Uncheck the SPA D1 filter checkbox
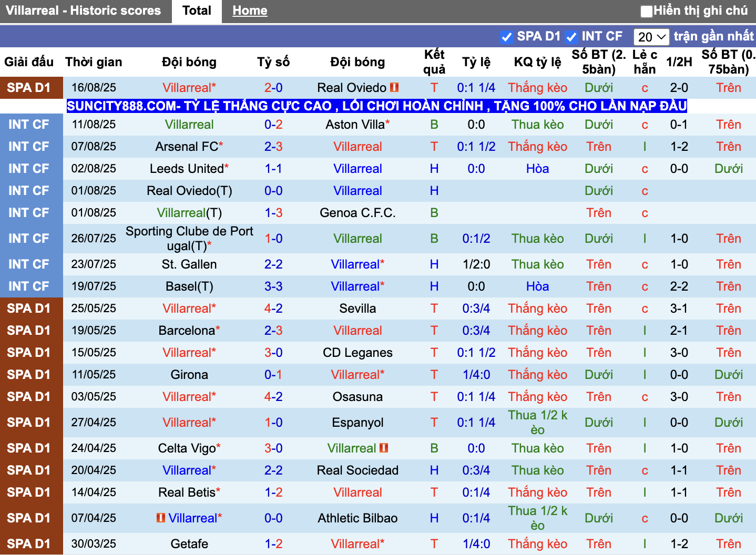The height and width of the screenshot is (555, 756). (507, 37)
